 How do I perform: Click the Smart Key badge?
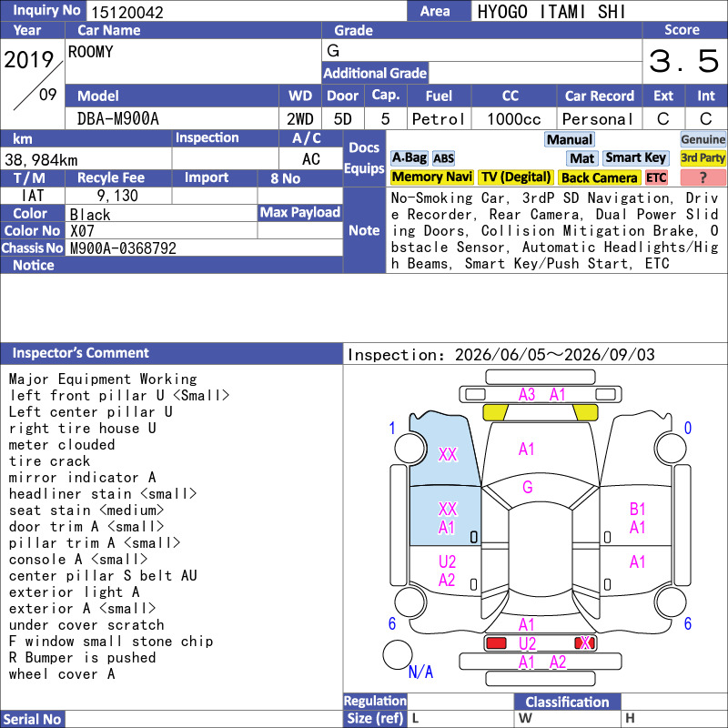[x=635, y=158]
